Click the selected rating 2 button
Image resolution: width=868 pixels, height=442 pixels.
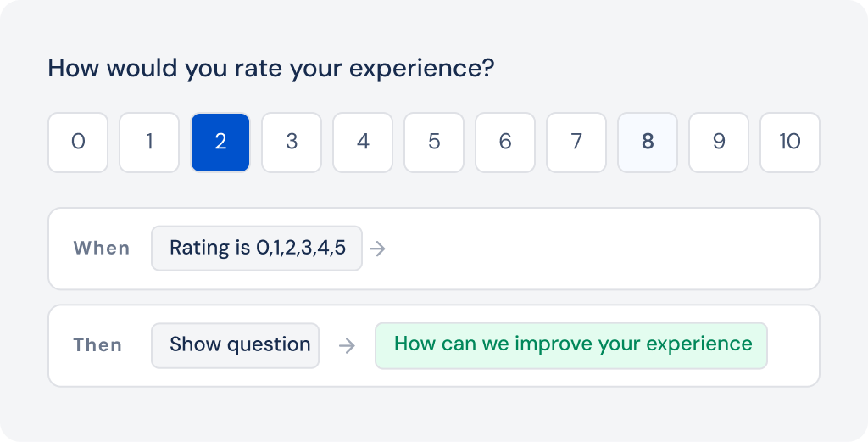[220, 143]
